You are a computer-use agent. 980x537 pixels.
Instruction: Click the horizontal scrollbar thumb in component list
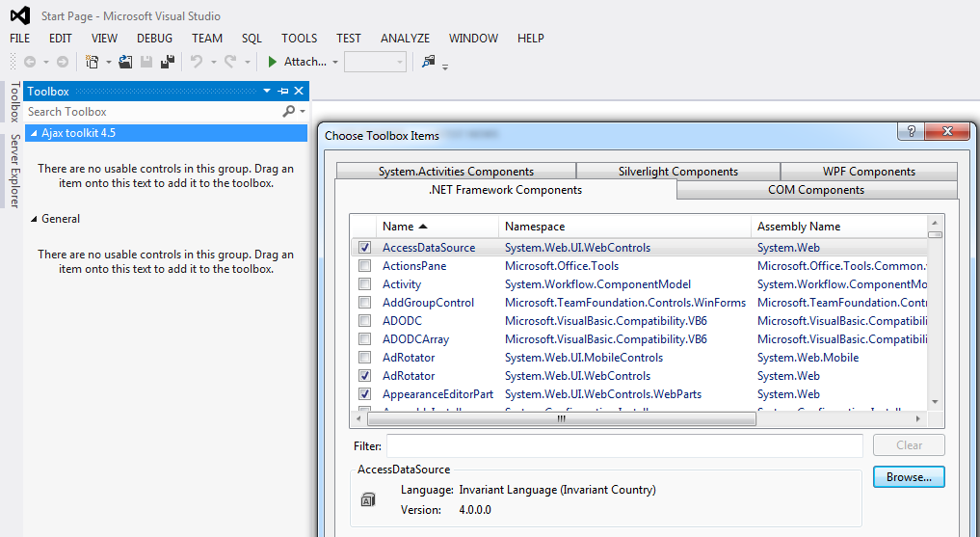click(x=561, y=418)
